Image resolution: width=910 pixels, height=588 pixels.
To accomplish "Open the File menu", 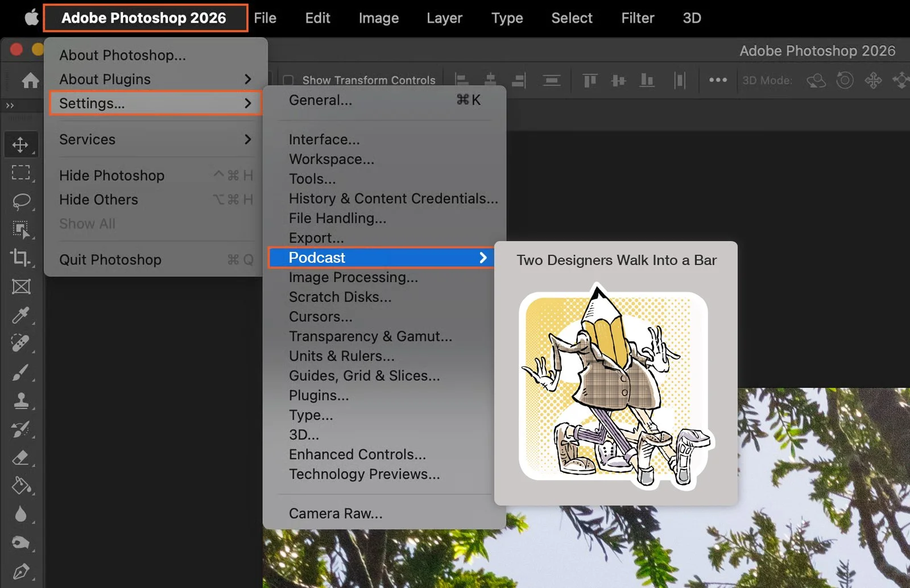I will pyautogui.click(x=265, y=18).
